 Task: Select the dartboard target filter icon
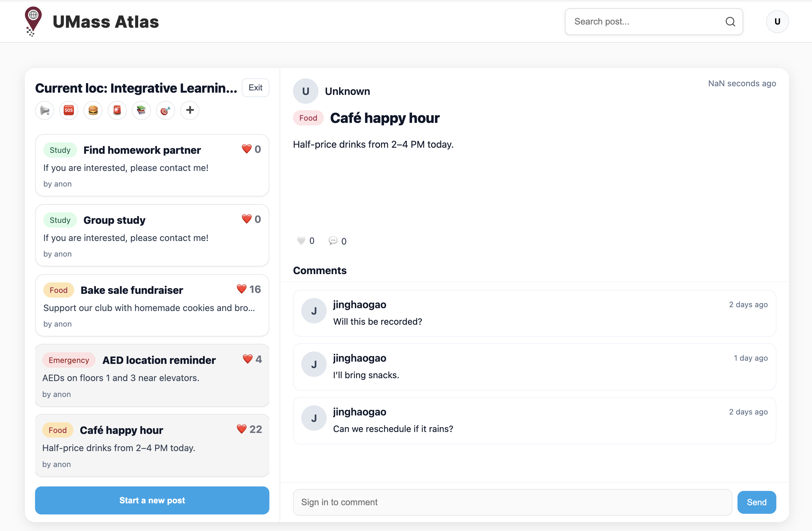click(166, 110)
